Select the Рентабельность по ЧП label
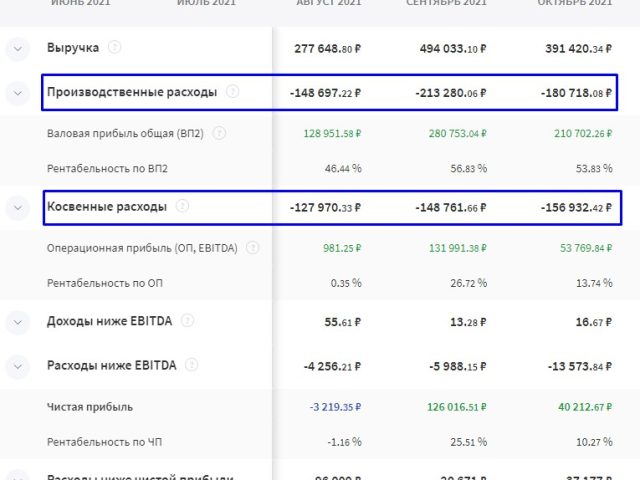This screenshot has height=480, width=640. [x=104, y=442]
